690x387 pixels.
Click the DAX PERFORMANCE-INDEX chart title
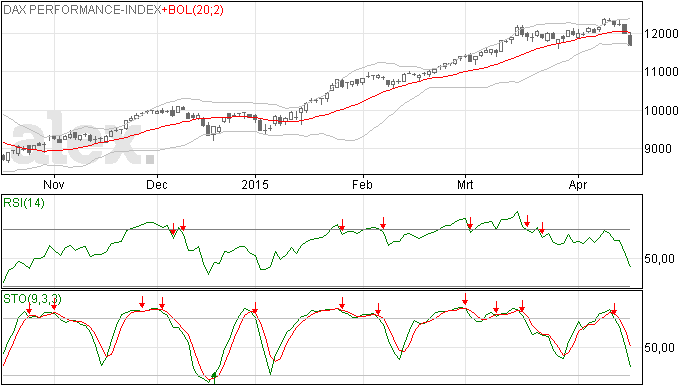(82, 10)
